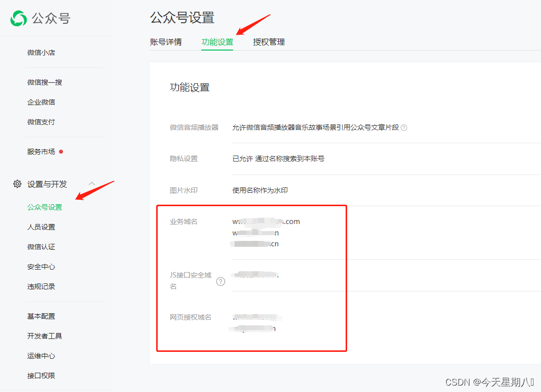
Task: Click the 图片水印 label
Action: [183, 190]
